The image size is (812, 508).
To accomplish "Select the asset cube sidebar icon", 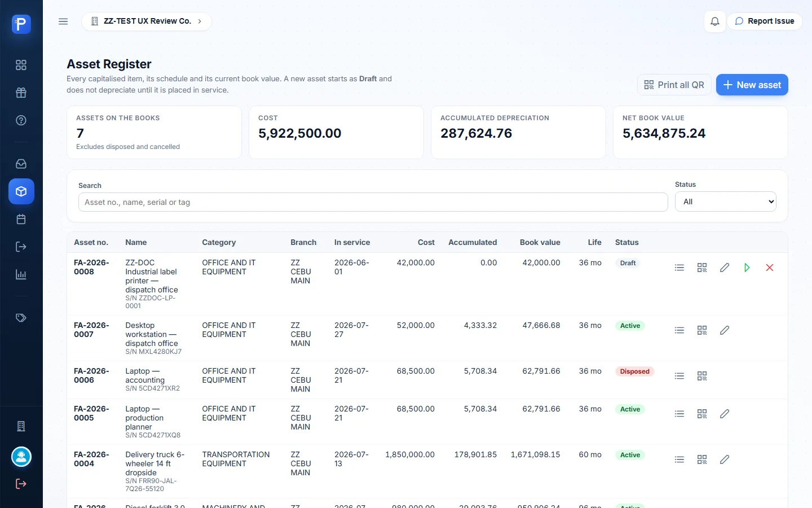I will click(x=21, y=191).
